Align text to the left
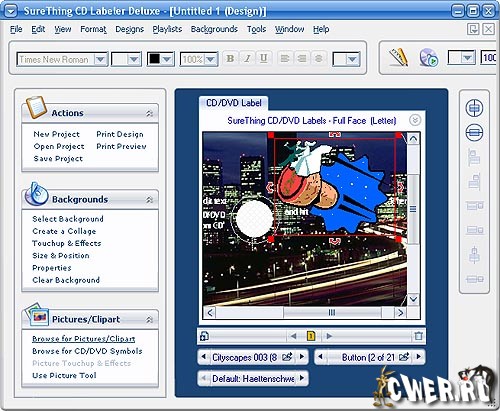500x411 pixels. (x=285, y=59)
